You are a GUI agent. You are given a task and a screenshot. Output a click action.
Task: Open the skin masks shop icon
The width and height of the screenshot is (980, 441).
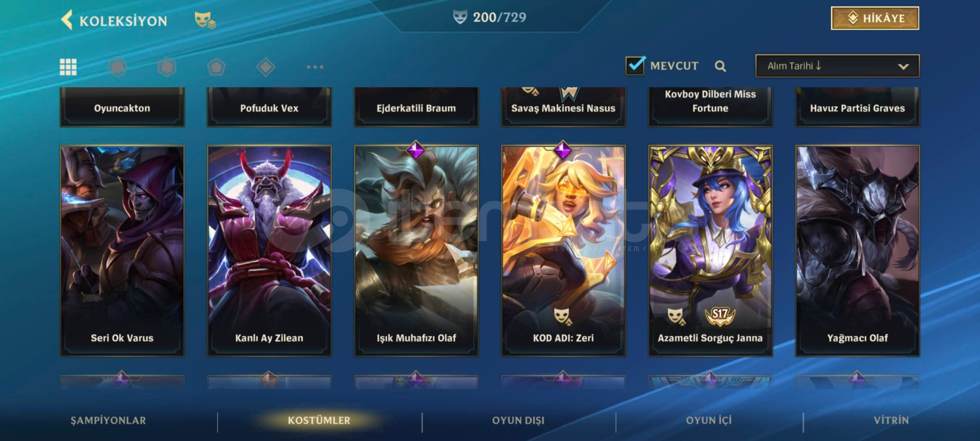(205, 20)
